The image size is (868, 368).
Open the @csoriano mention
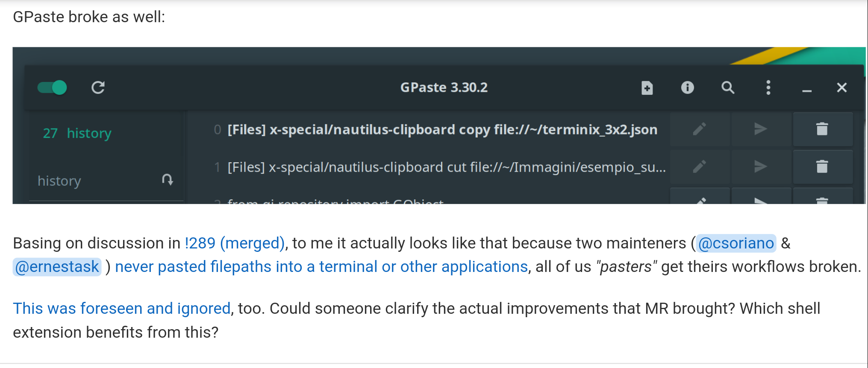pos(736,243)
